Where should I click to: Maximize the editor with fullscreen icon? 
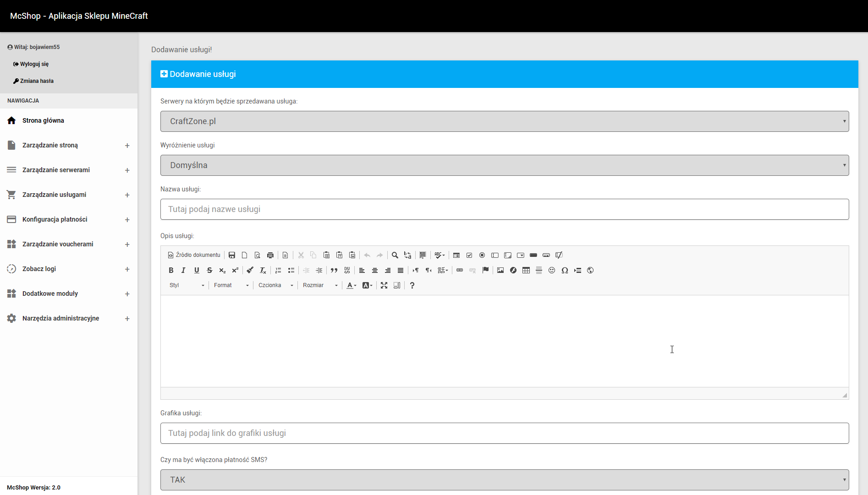[x=384, y=285]
